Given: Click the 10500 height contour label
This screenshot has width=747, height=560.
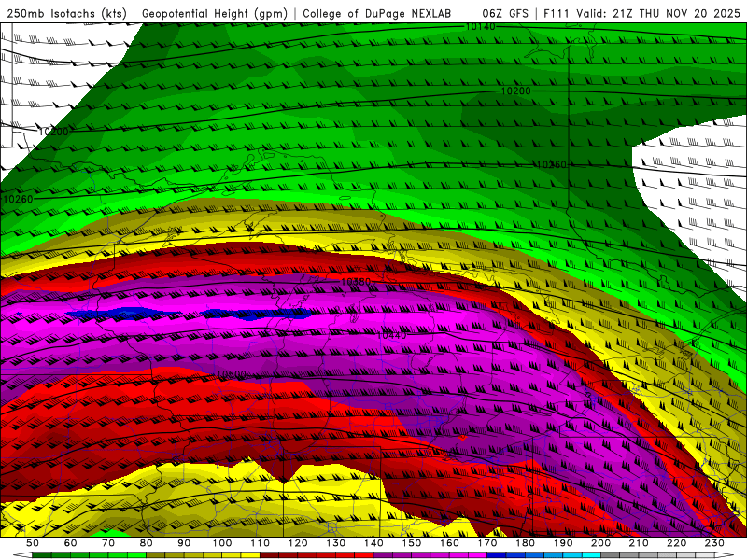Looking at the screenshot, I should 231,374.
